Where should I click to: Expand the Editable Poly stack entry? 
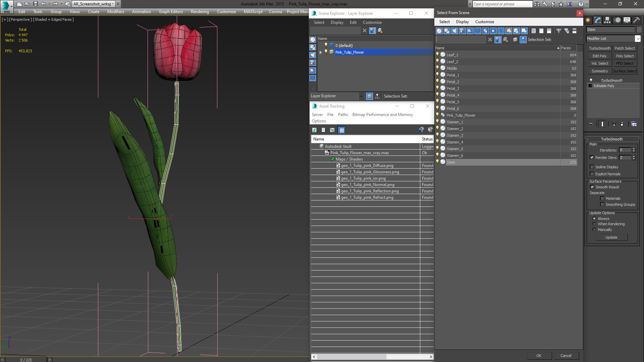coord(590,86)
